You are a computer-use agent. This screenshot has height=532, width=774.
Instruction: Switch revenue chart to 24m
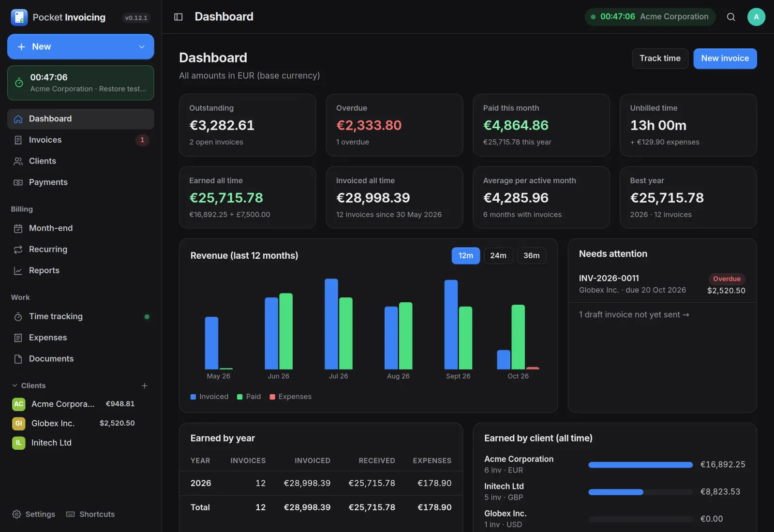tap(498, 255)
